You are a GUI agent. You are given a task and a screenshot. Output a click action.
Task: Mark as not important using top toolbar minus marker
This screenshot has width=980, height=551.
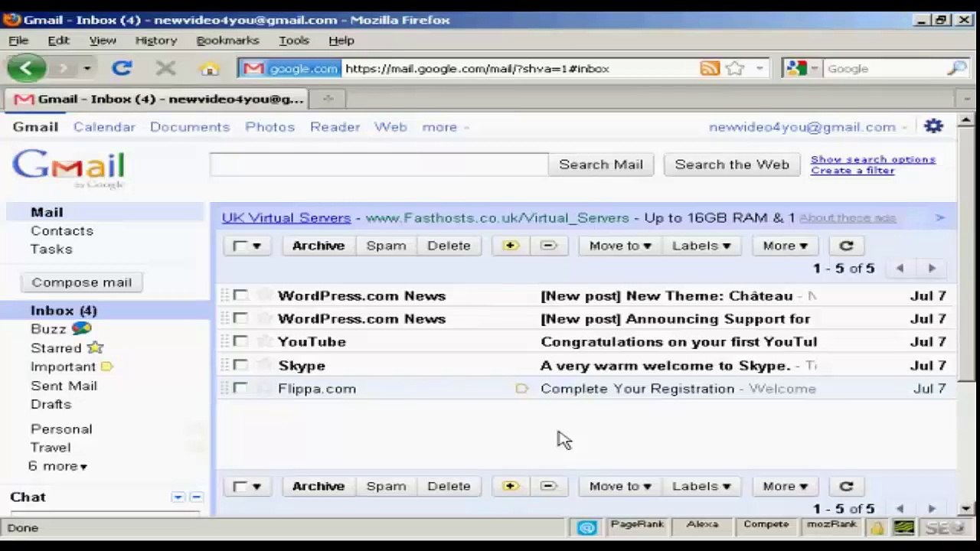[x=549, y=246]
